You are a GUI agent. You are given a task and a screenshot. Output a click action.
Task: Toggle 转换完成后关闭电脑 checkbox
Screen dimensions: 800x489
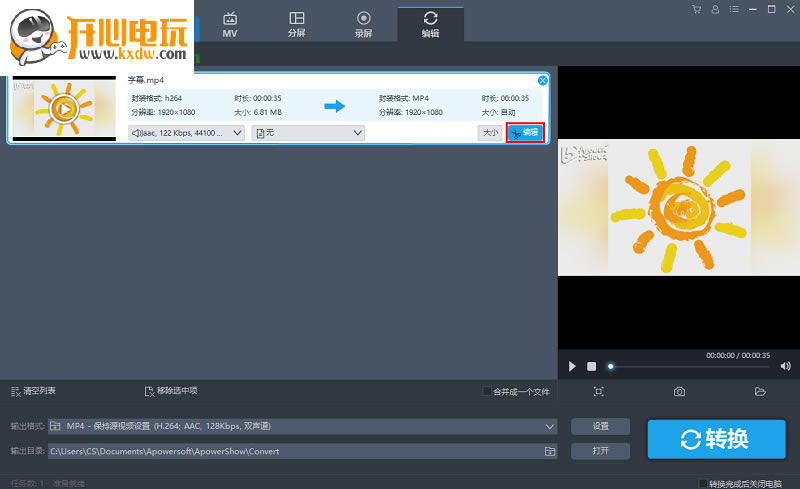click(703, 483)
